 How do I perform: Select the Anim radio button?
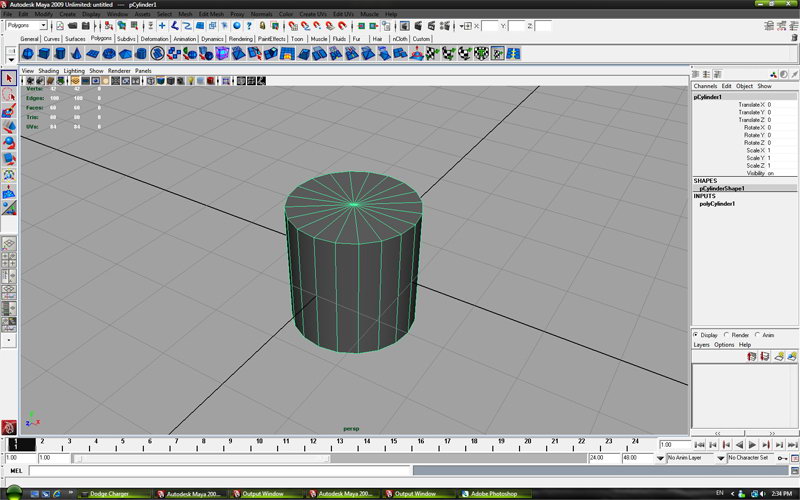tap(759, 335)
